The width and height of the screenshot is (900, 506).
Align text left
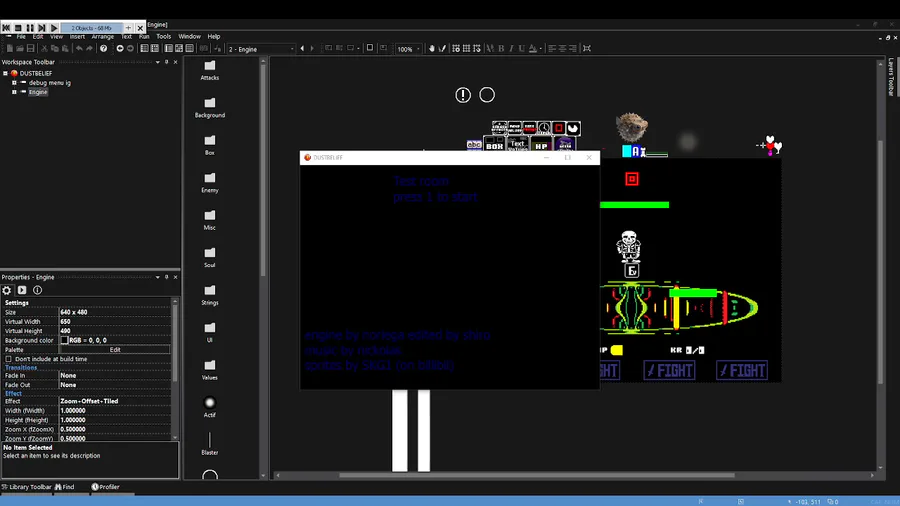point(552,49)
